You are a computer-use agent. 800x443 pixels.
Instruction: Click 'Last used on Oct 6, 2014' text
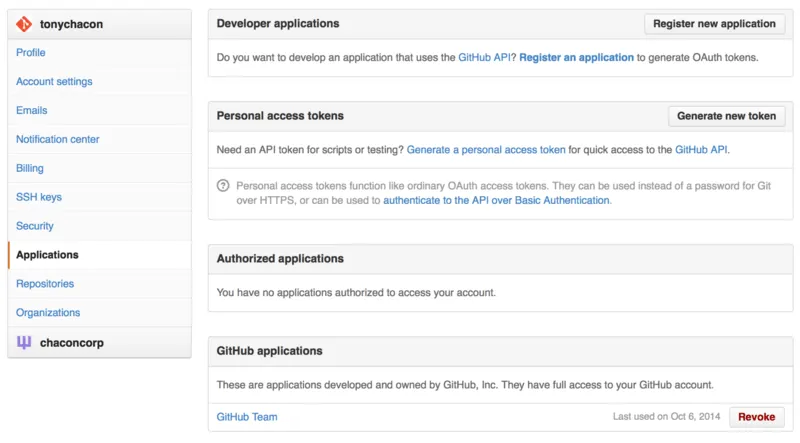coord(666,416)
